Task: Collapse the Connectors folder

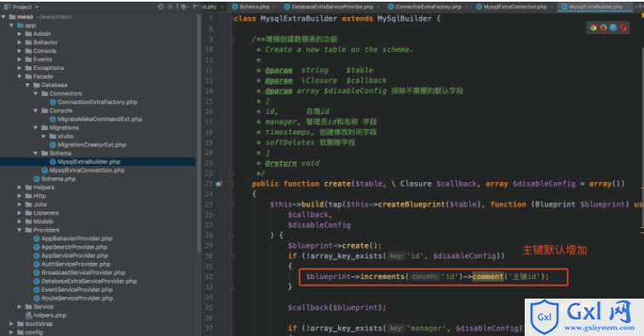Action: pyautogui.click(x=36, y=94)
